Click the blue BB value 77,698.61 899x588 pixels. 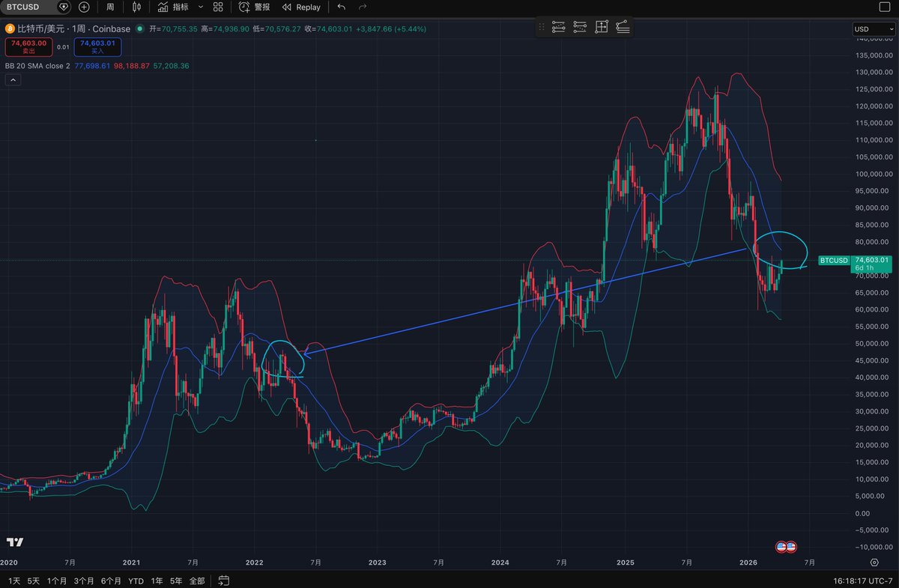(x=92, y=66)
